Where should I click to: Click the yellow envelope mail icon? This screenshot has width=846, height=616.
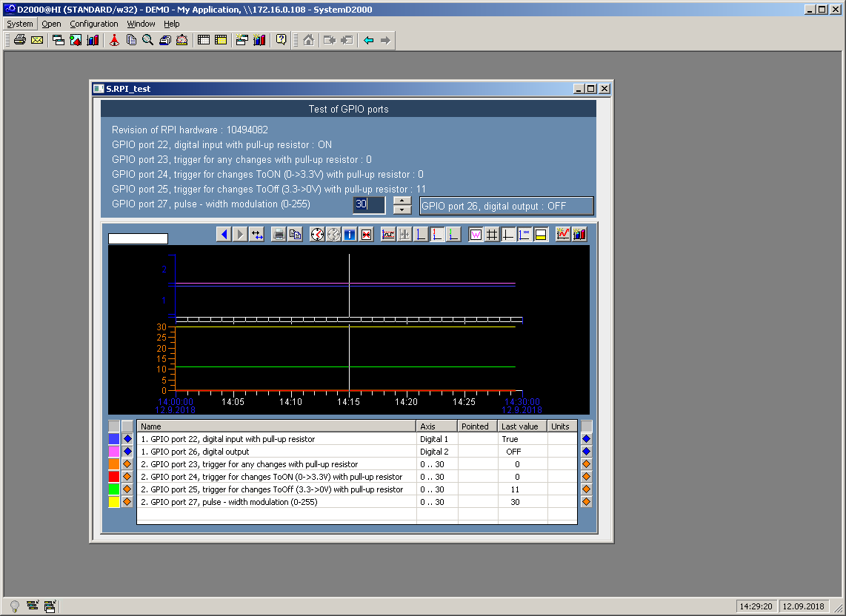(x=36, y=40)
